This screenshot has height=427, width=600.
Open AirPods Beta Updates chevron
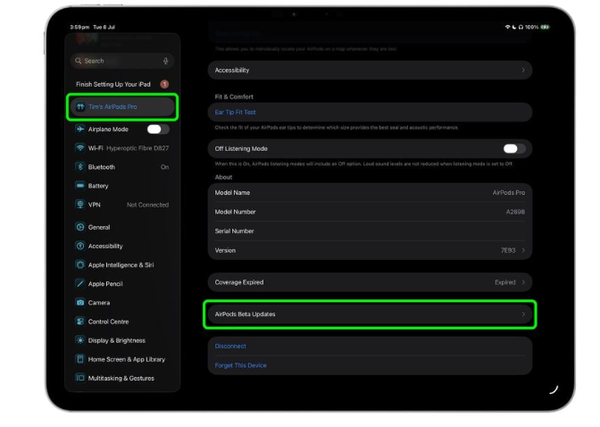[x=523, y=314]
